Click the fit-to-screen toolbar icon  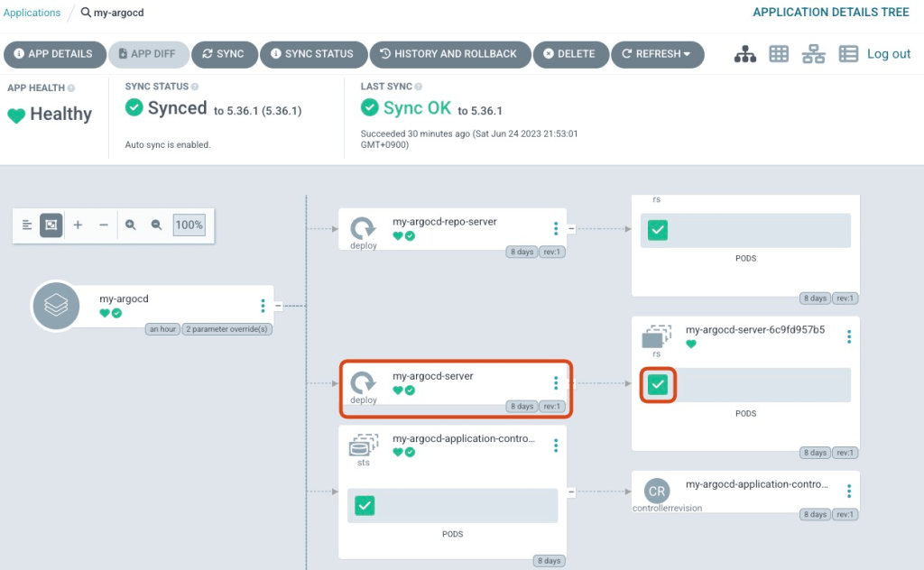click(x=51, y=225)
